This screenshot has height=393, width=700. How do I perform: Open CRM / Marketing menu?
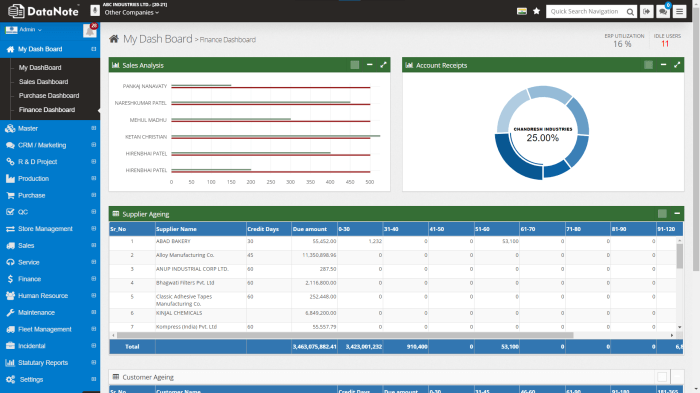pos(42,145)
